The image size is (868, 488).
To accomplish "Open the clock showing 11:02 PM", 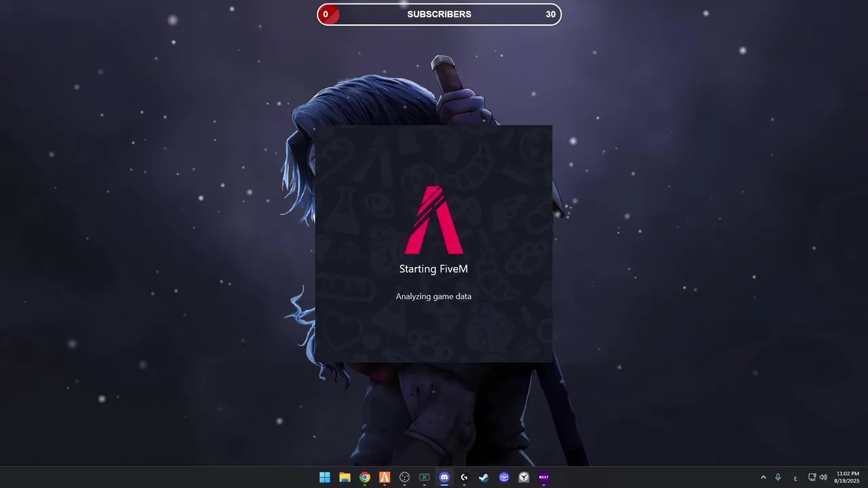I will [847, 477].
